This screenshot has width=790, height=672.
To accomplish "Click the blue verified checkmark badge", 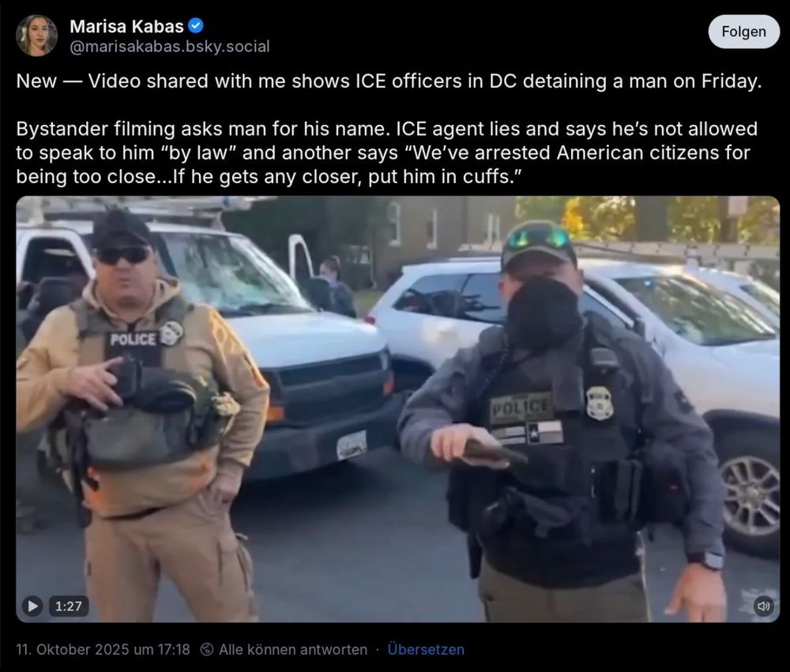I will click(x=195, y=25).
